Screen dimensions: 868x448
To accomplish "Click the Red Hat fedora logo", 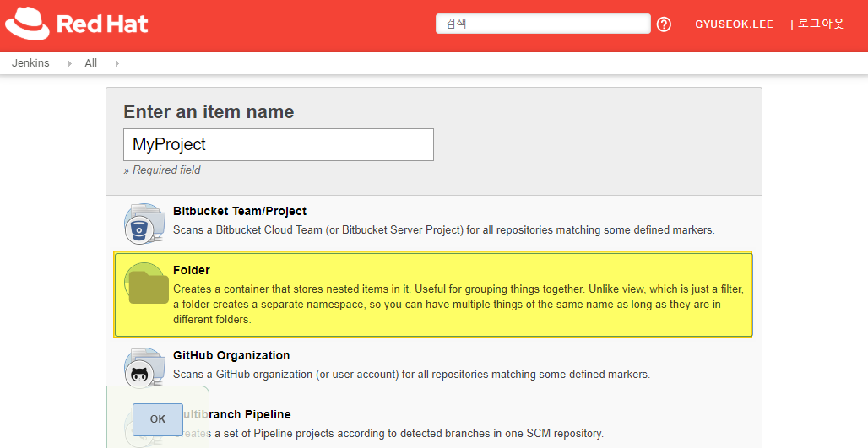I will coord(27,24).
